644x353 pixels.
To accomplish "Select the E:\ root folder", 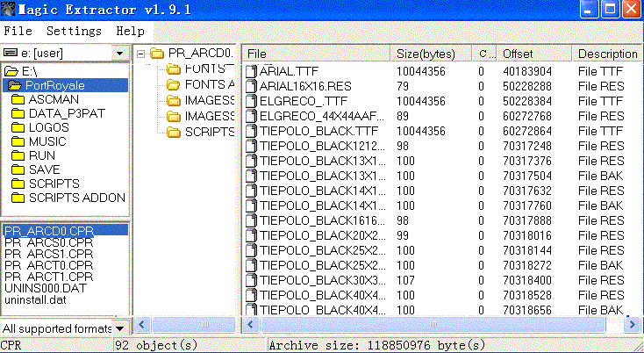I will click(x=21, y=71).
